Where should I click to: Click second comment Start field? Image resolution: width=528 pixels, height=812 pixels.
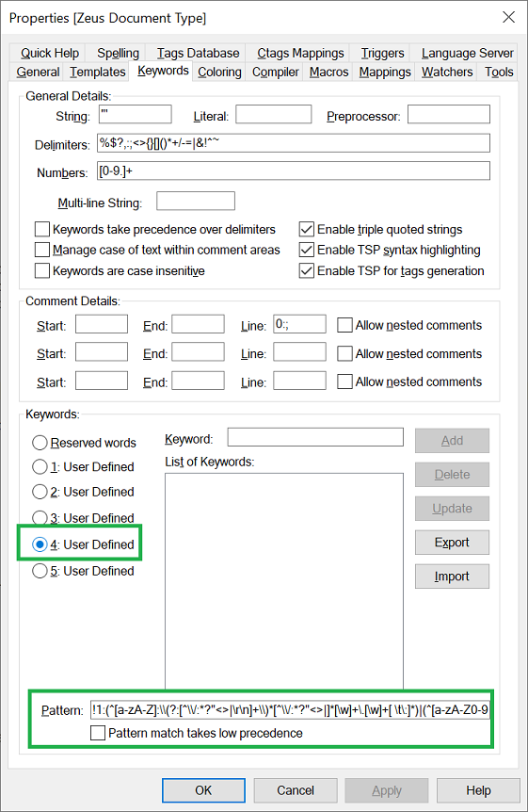click(102, 352)
